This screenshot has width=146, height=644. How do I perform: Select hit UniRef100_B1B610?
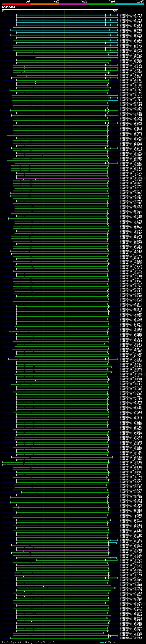pyautogui.click(x=131, y=414)
